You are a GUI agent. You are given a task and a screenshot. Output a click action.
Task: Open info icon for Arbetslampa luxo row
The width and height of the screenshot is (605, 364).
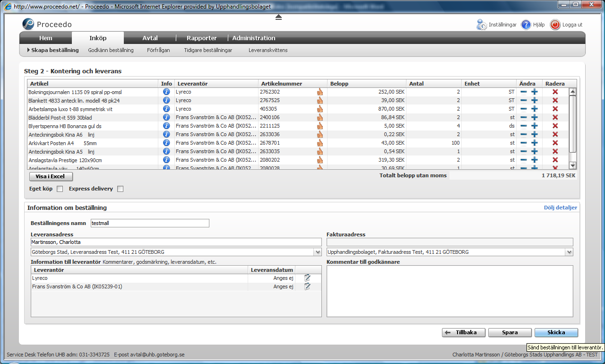(166, 109)
